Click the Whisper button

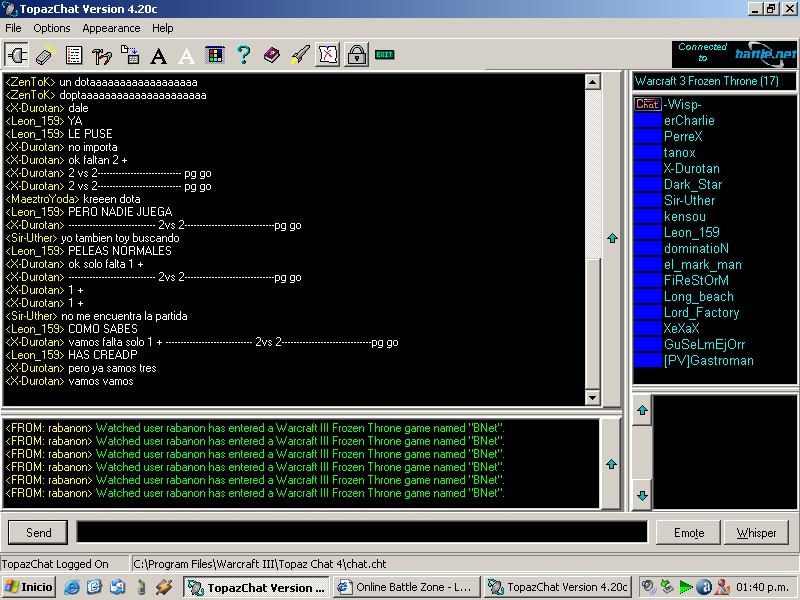pyautogui.click(x=756, y=533)
